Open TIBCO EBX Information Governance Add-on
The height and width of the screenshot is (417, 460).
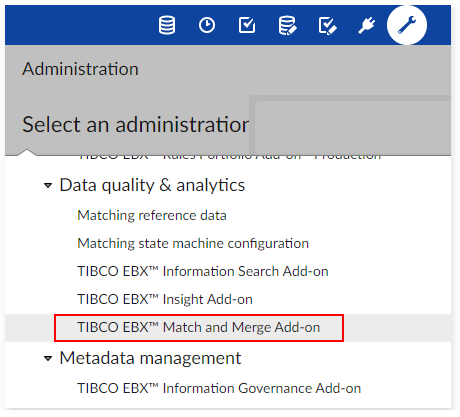pyautogui.click(x=219, y=388)
